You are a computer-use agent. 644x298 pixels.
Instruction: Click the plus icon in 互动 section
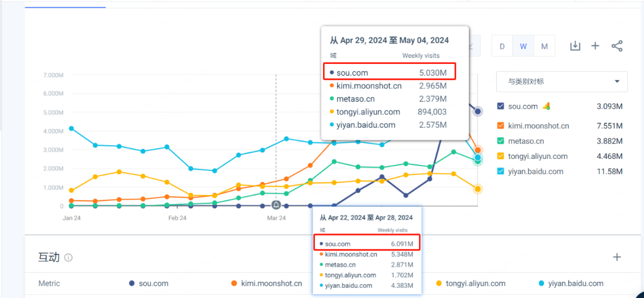coord(617,257)
